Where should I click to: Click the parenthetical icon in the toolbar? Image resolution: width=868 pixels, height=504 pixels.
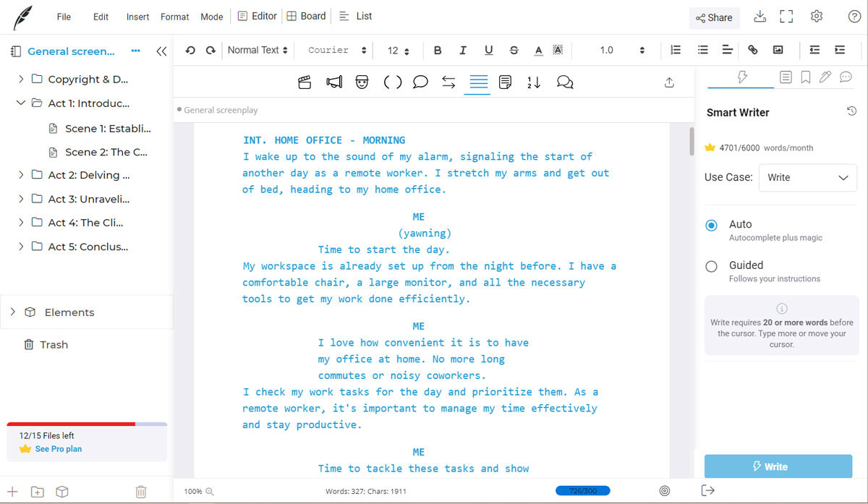(x=392, y=82)
